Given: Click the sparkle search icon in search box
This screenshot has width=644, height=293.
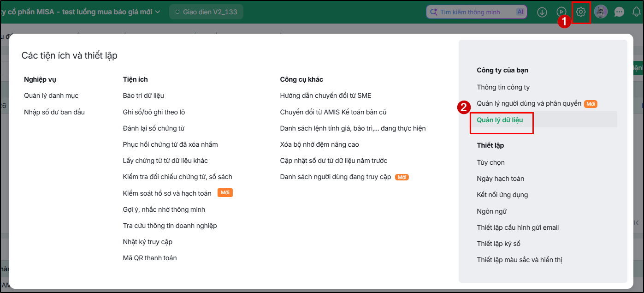Looking at the screenshot, I should click(433, 12).
